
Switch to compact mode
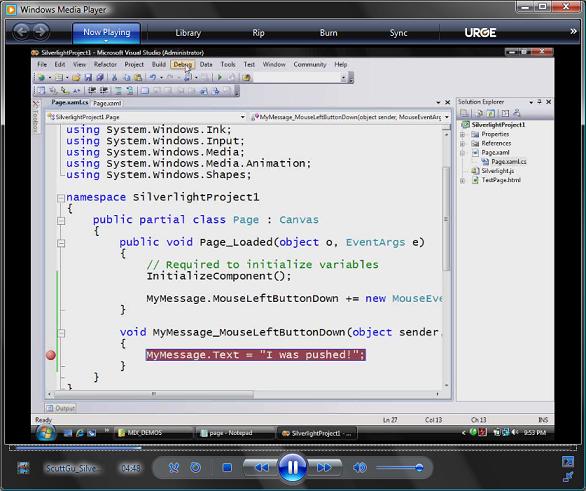[568, 477]
